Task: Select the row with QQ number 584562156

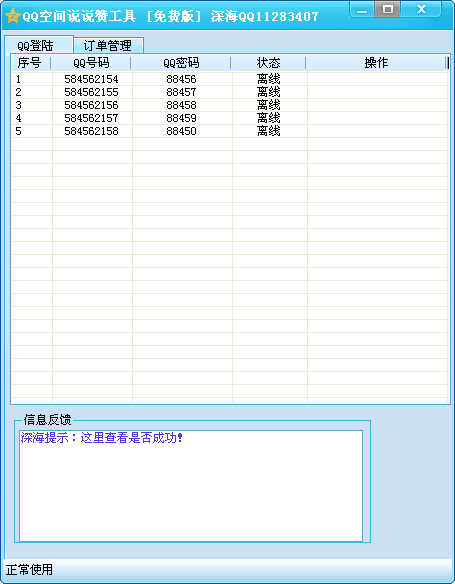Action: pyautogui.click(x=230, y=105)
